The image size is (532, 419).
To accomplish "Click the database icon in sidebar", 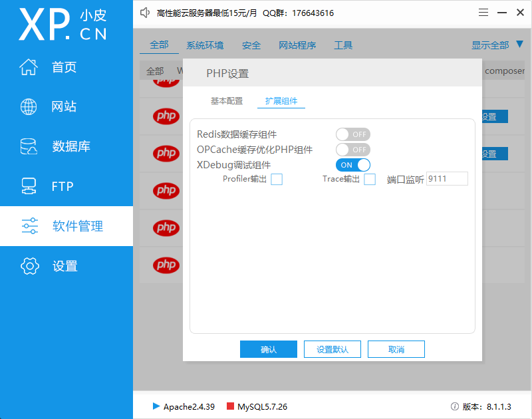I will [29, 146].
